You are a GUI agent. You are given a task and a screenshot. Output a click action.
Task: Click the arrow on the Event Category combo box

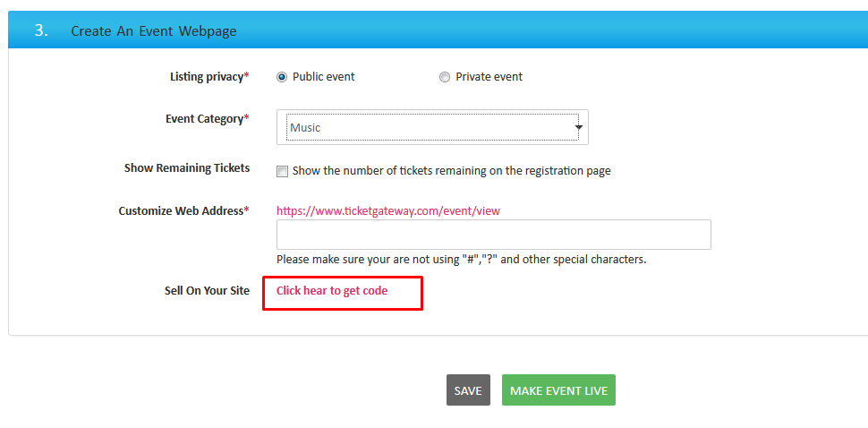pyautogui.click(x=578, y=127)
